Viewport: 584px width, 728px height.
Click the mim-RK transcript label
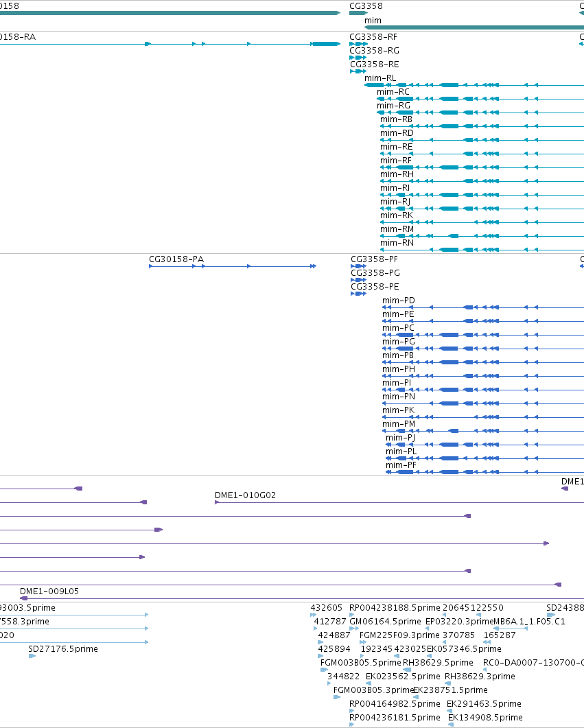pos(397,215)
